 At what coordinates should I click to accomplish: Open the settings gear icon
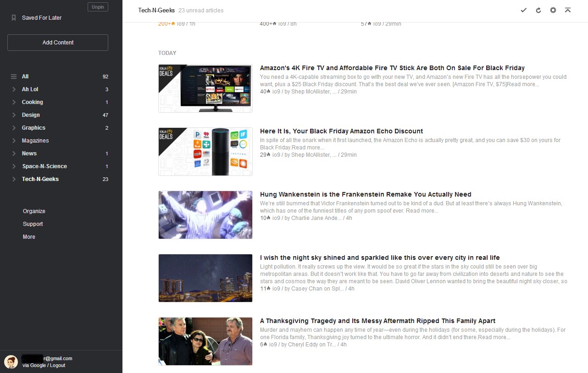[x=553, y=10]
